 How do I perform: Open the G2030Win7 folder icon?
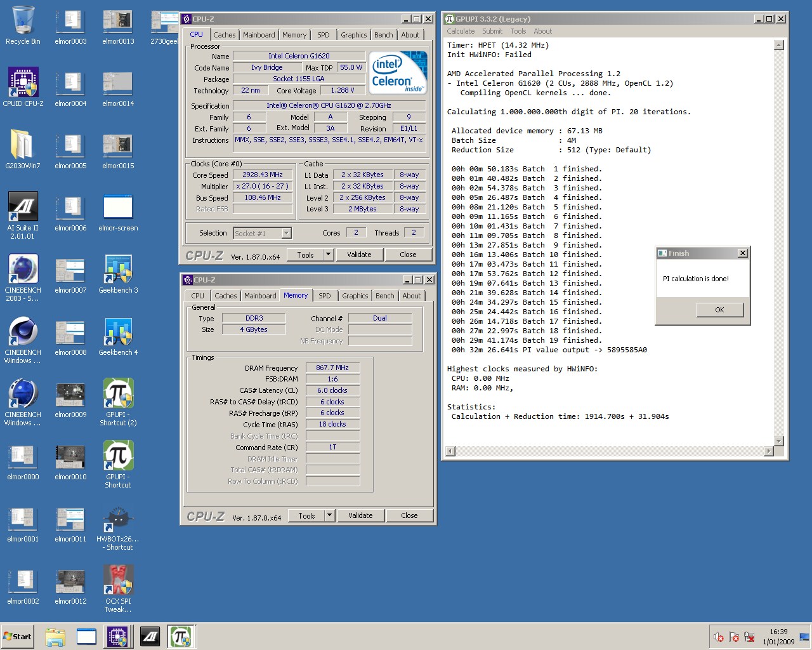[x=23, y=149]
